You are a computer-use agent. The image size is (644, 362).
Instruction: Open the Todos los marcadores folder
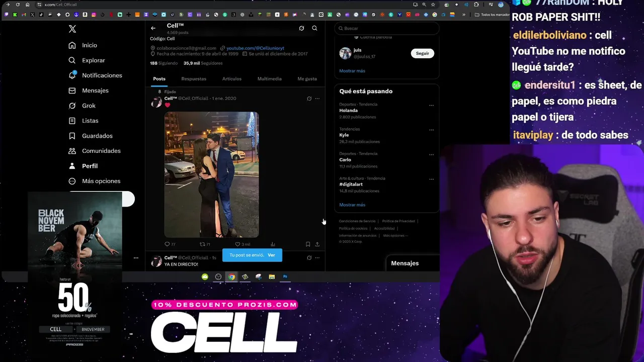492,15
